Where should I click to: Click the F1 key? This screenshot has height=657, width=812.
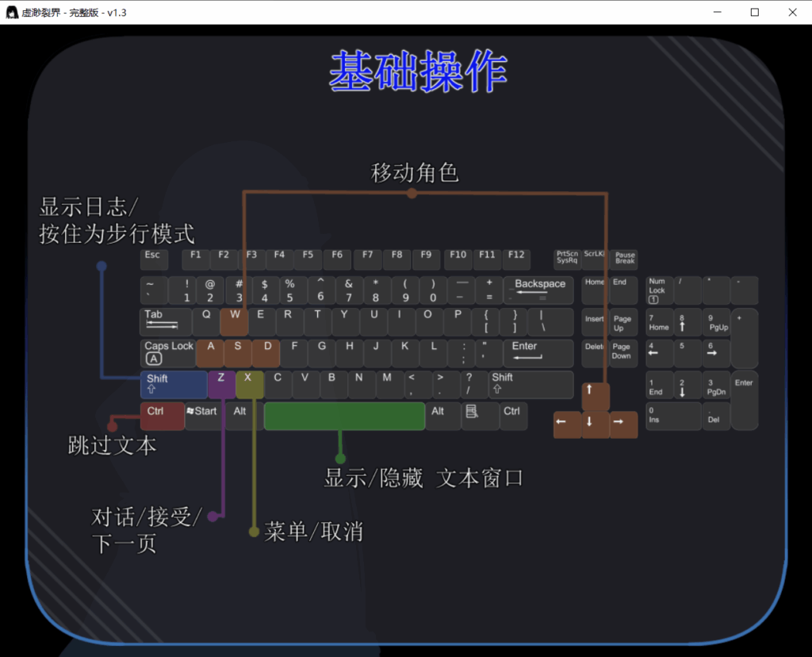(x=196, y=259)
